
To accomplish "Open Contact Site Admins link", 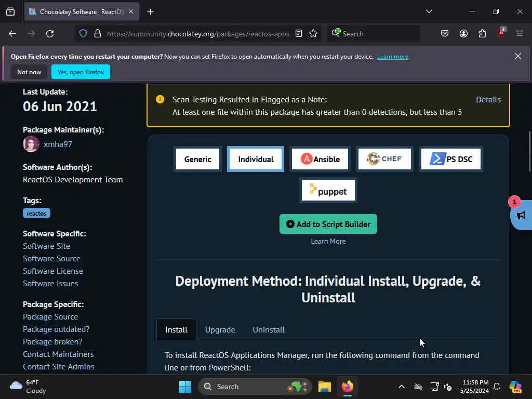I will pyautogui.click(x=58, y=367).
